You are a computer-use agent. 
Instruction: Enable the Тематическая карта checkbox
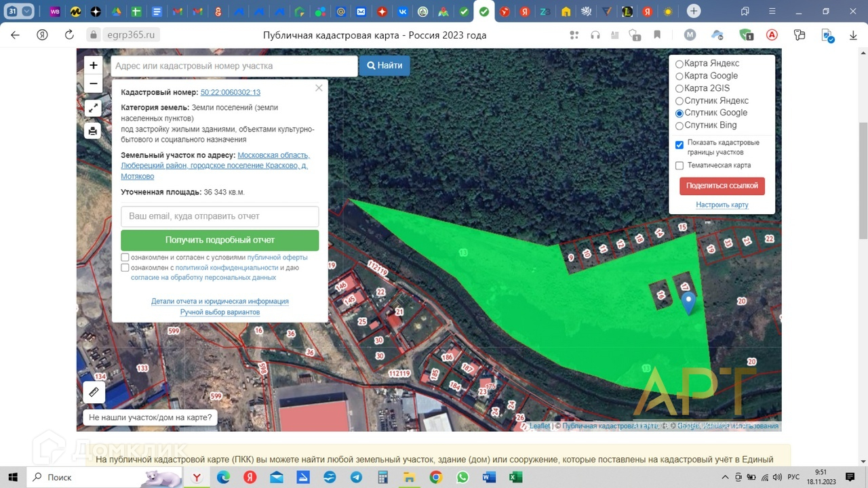pyautogui.click(x=679, y=165)
